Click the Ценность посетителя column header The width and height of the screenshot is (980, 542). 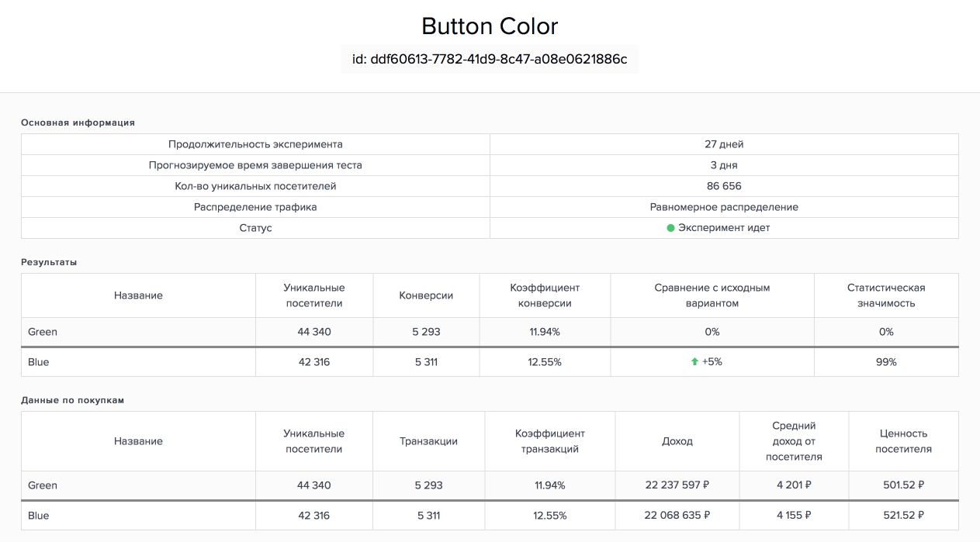[904, 441]
